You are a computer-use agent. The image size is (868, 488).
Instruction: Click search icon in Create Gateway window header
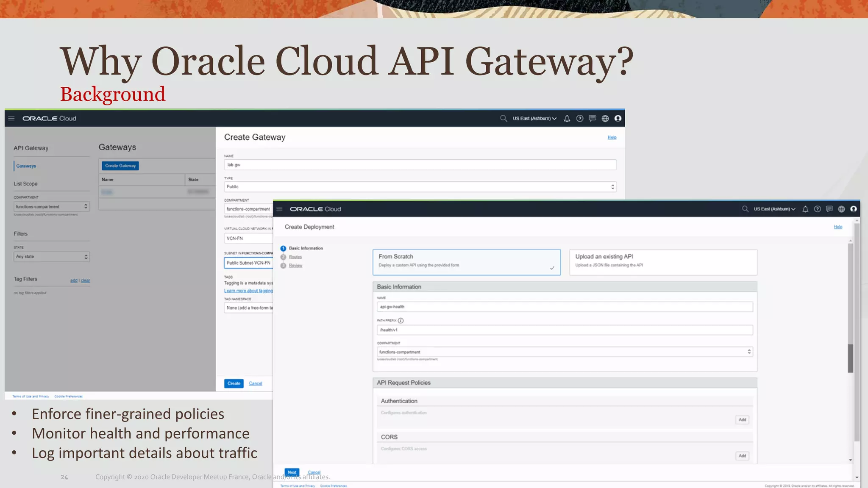tap(504, 119)
